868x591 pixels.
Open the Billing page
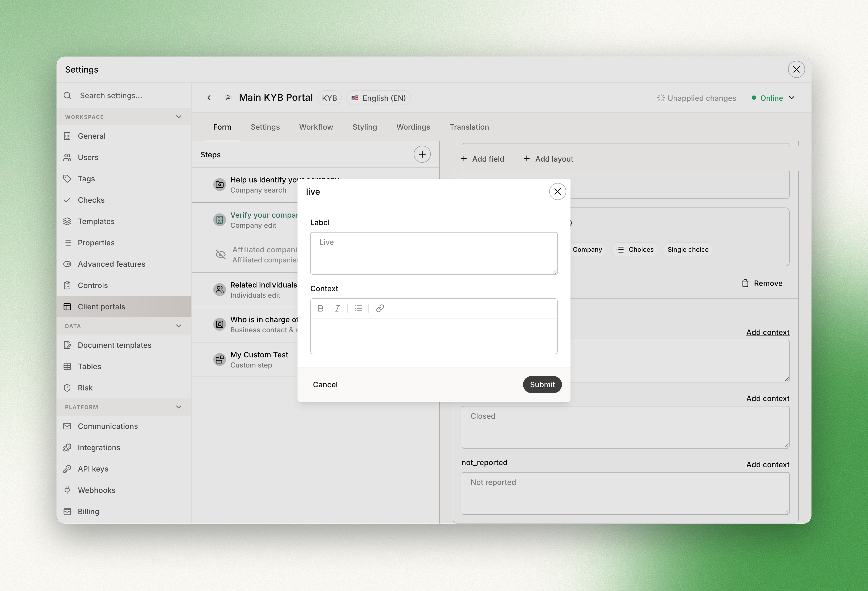coord(124,512)
